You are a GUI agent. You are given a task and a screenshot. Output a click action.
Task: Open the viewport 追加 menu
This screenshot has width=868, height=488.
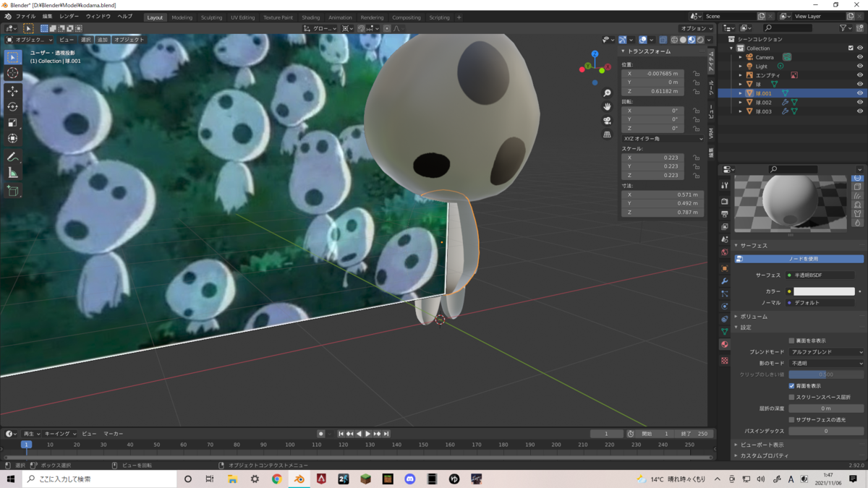click(x=103, y=40)
